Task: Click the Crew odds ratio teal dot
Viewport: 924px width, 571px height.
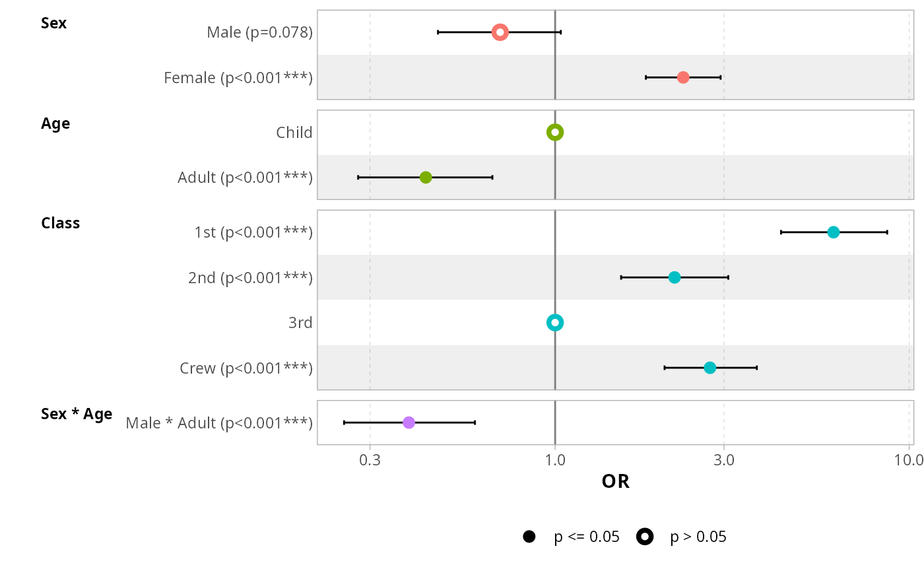Action: click(x=709, y=368)
